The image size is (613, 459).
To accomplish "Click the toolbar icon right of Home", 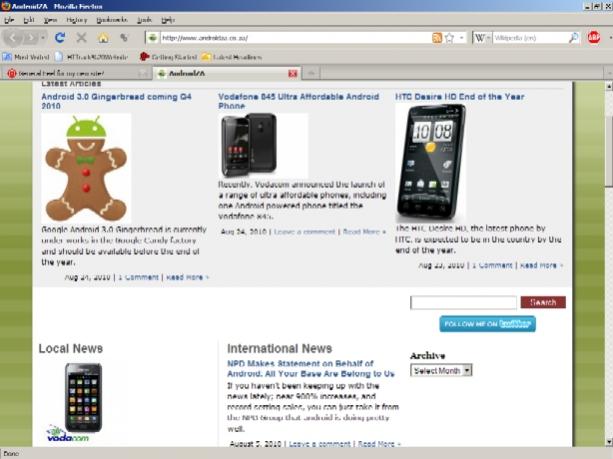I will pyautogui.click(x=124, y=38).
